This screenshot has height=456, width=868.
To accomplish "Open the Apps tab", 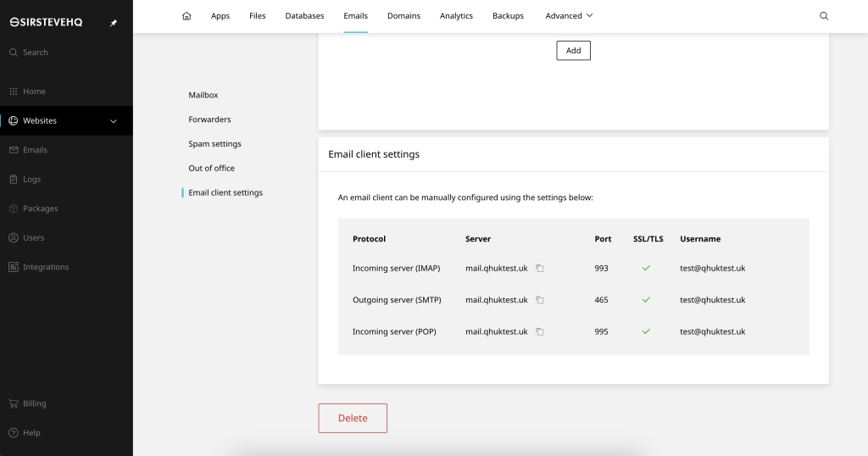I will point(220,15).
